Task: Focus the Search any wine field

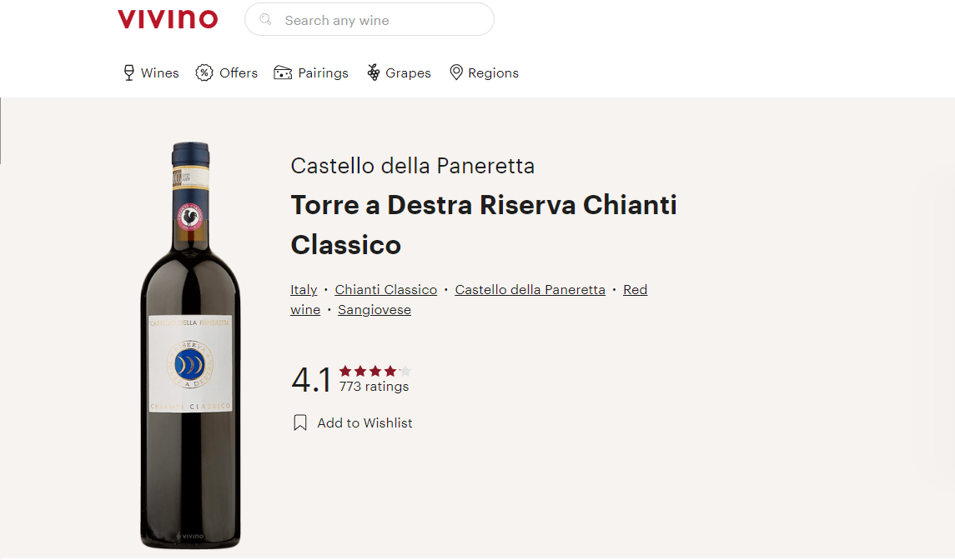Action: coord(369,19)
